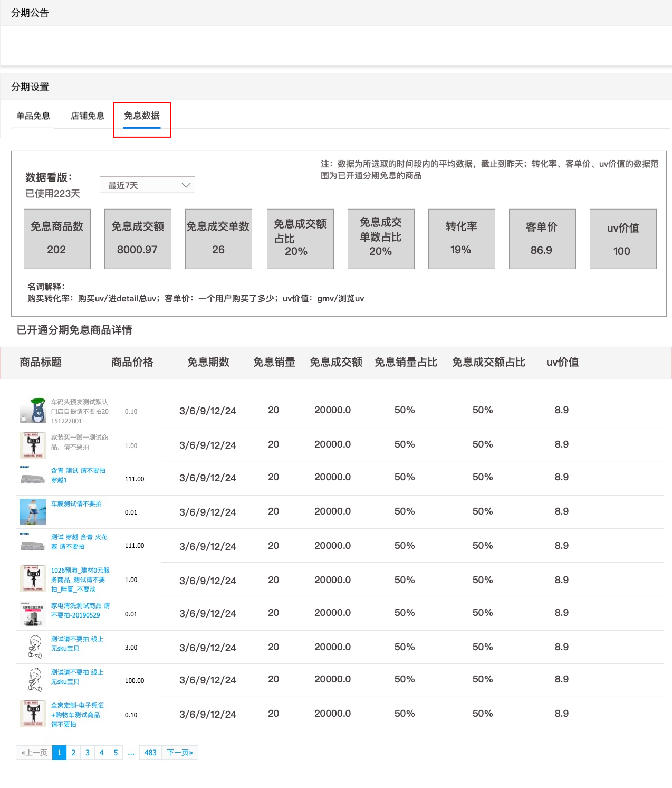The height and width of the screenshot is (788, 672).
Task: Go to page 5 of results
Action: coord(116,753)
